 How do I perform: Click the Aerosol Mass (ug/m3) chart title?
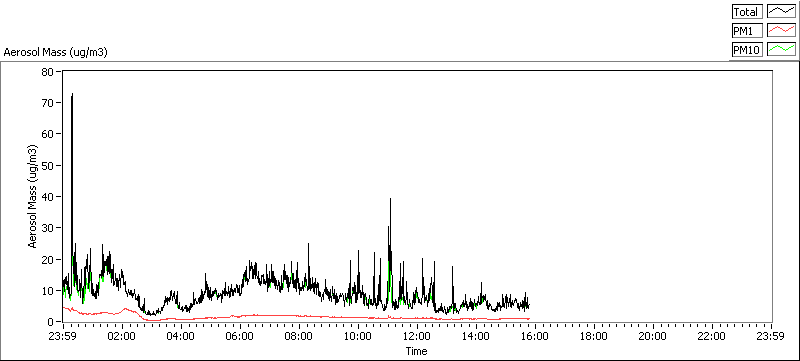pyautogui.click(x=55, y=52)
